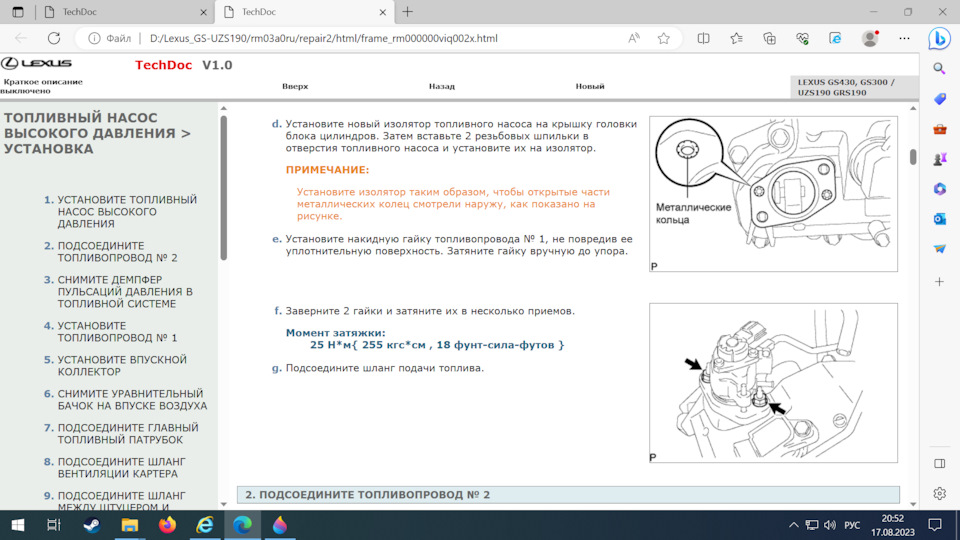The height and width of the screenshot is (540, 960).
Task: Add a new sidebar app
Action: pos(940,282)
